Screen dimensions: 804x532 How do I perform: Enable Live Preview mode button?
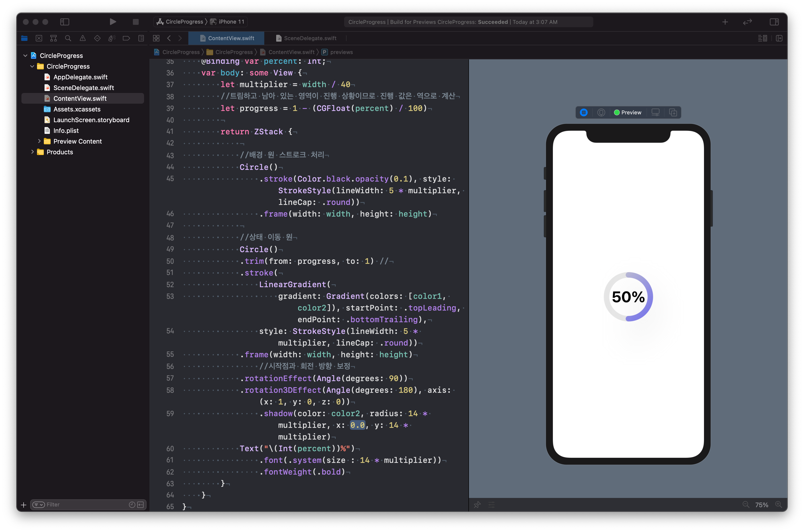[584, 112]
